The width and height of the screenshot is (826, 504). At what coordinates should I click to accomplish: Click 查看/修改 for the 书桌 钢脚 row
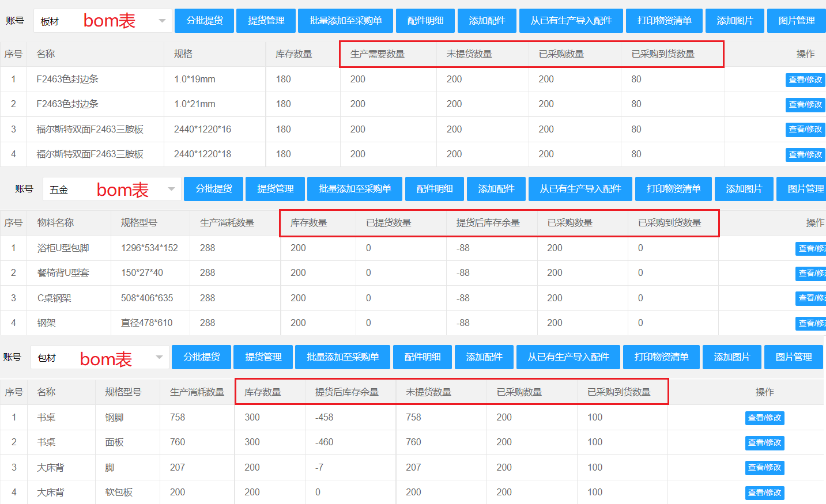764,418
